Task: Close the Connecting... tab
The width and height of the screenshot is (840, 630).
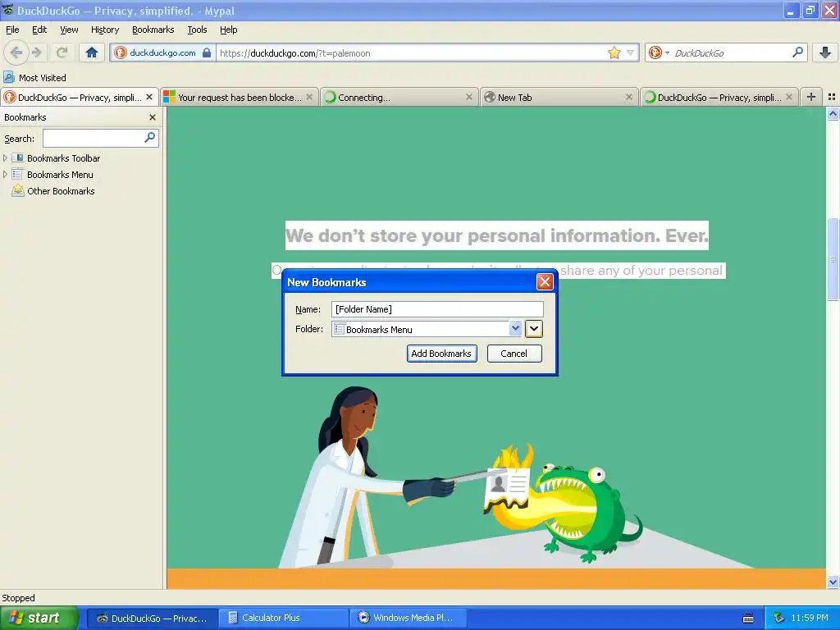Action: (x=469, y=97)
